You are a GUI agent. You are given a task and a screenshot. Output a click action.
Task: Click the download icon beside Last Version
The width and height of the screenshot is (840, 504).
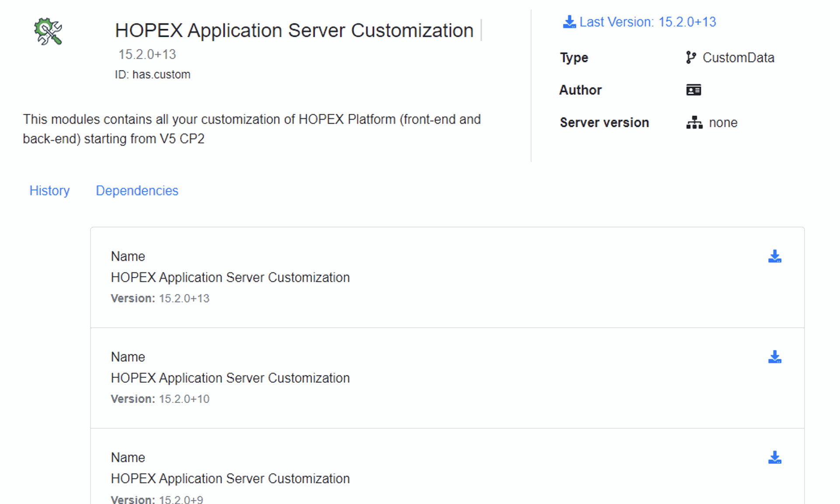(x=569, y=22)
